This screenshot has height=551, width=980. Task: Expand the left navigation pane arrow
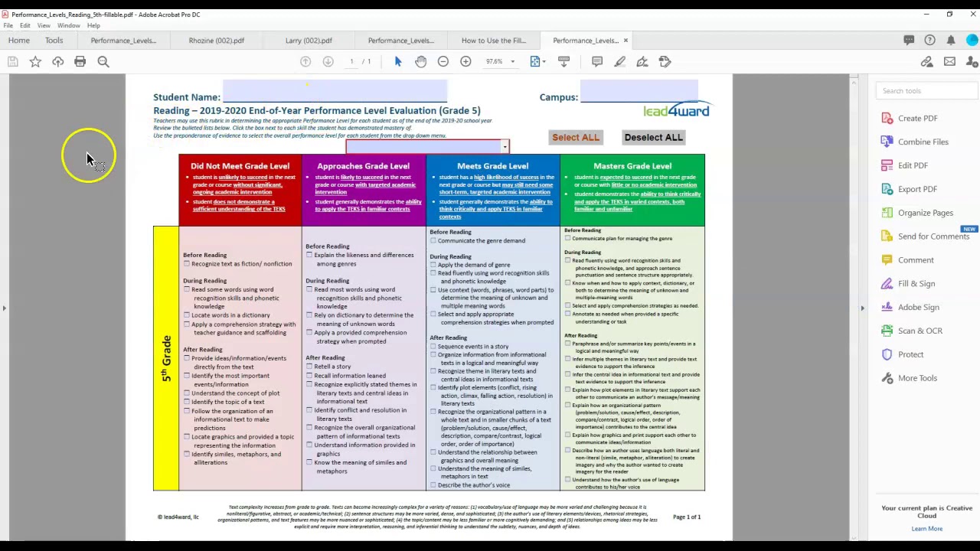5,308
